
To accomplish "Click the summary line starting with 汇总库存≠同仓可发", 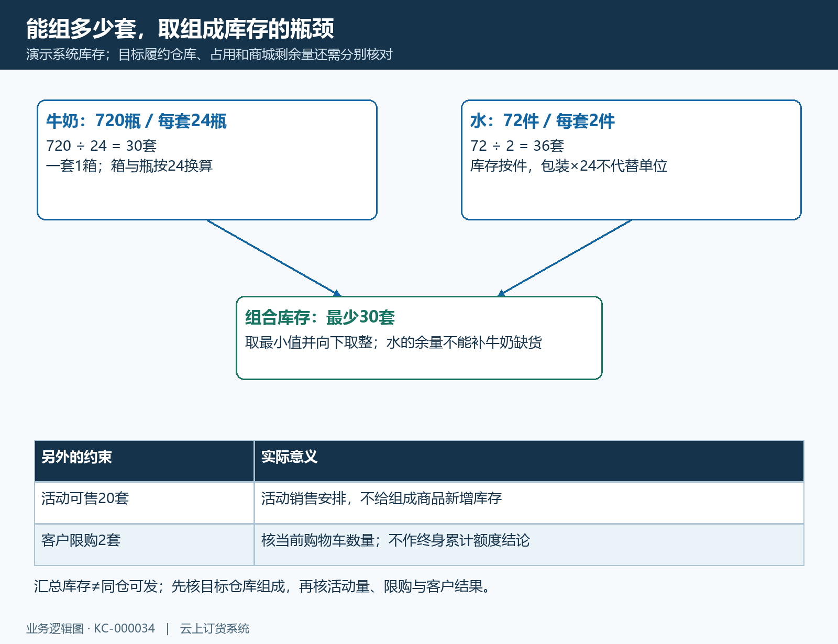I will [263, 586].
